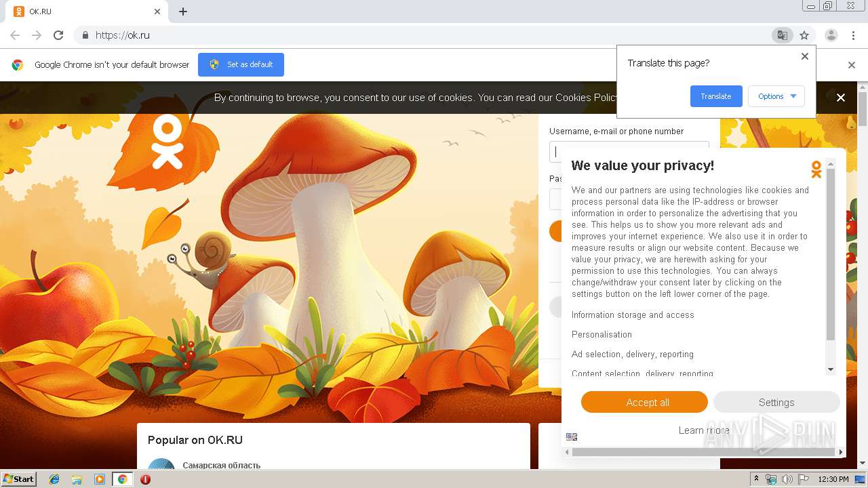This screenshot has width=868, height=488.
Task: Open the Chrome profile avatar
Action: (x=831, y=35)
